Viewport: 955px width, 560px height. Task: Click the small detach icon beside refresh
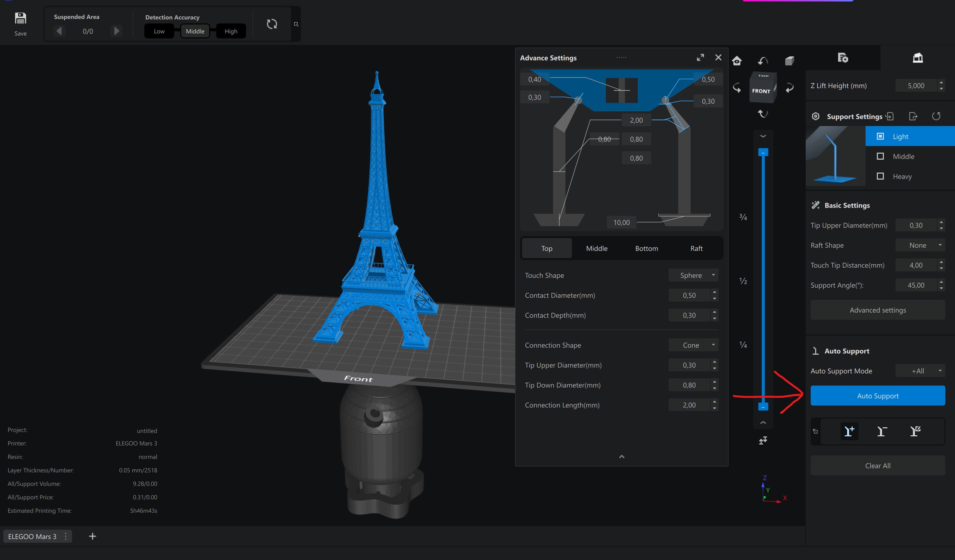(296, 24)
